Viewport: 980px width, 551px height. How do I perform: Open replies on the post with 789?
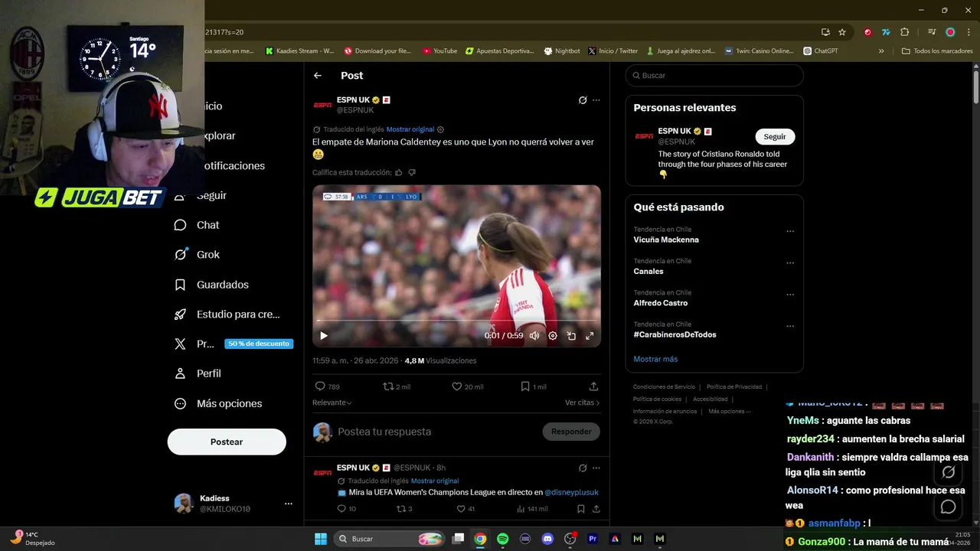[x=327, y=386]
